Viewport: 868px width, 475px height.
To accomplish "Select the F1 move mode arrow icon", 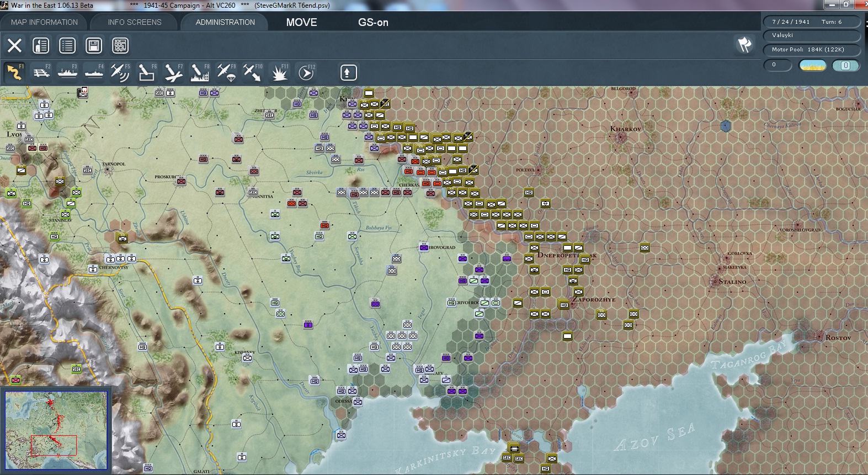I will (14, 72).
